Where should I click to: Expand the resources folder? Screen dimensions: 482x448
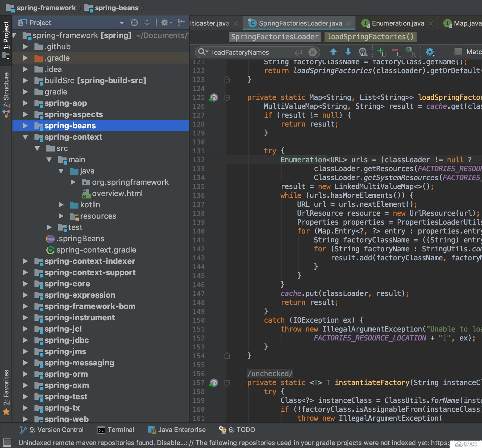point(61,216)
